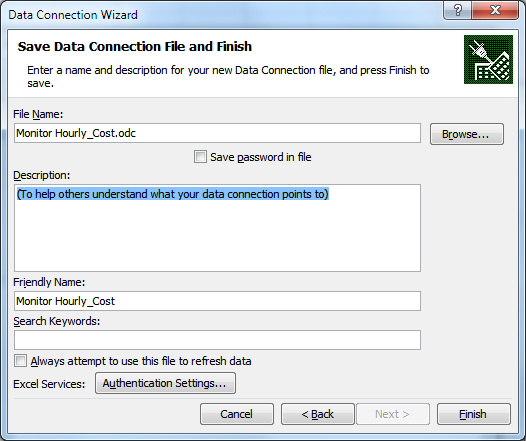
Task: Click the green data connection wizard icon
Action: point(488,59)
